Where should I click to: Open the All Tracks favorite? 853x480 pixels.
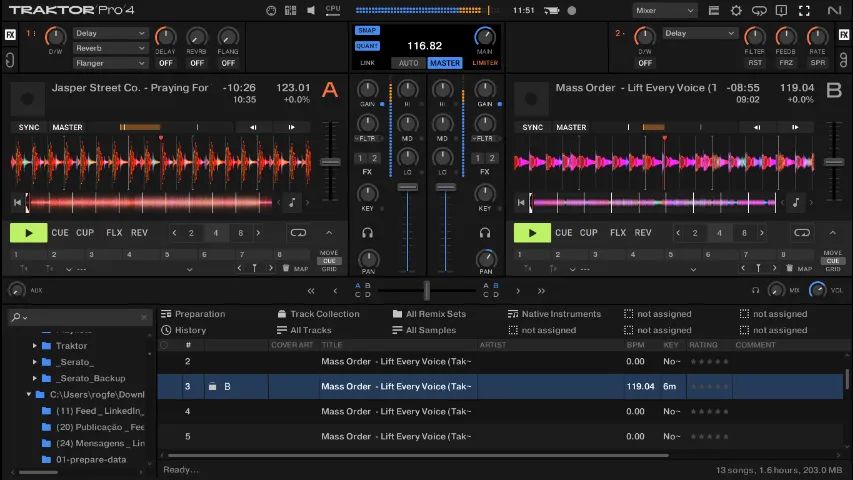pyautogui.click(x=304, y=330)
